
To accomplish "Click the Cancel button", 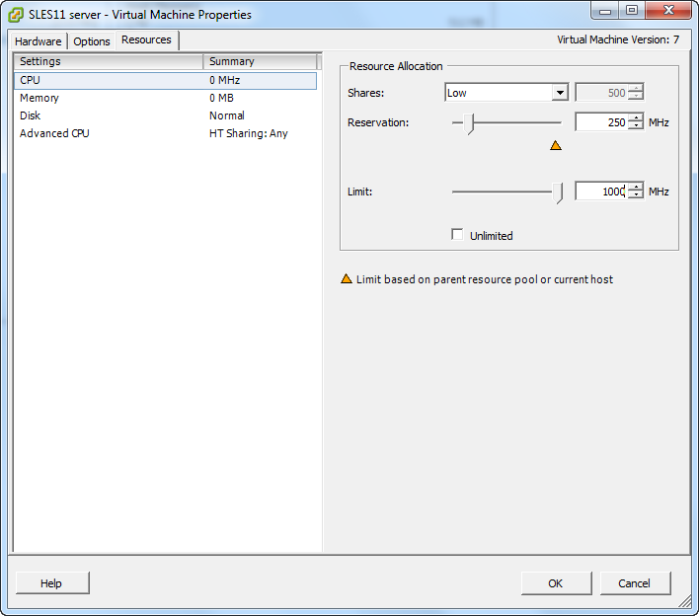I will [635, 583].
